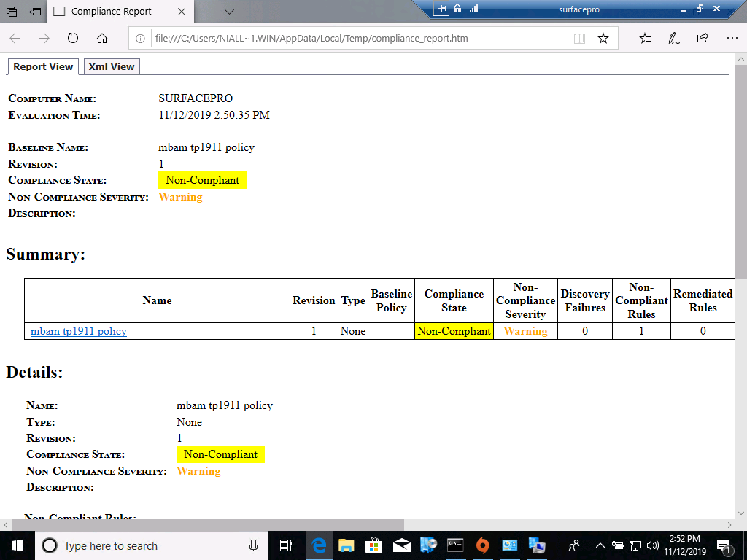Show tab previews chevron
This screenshot has height=560, width=747.
[x=229, y=12]
